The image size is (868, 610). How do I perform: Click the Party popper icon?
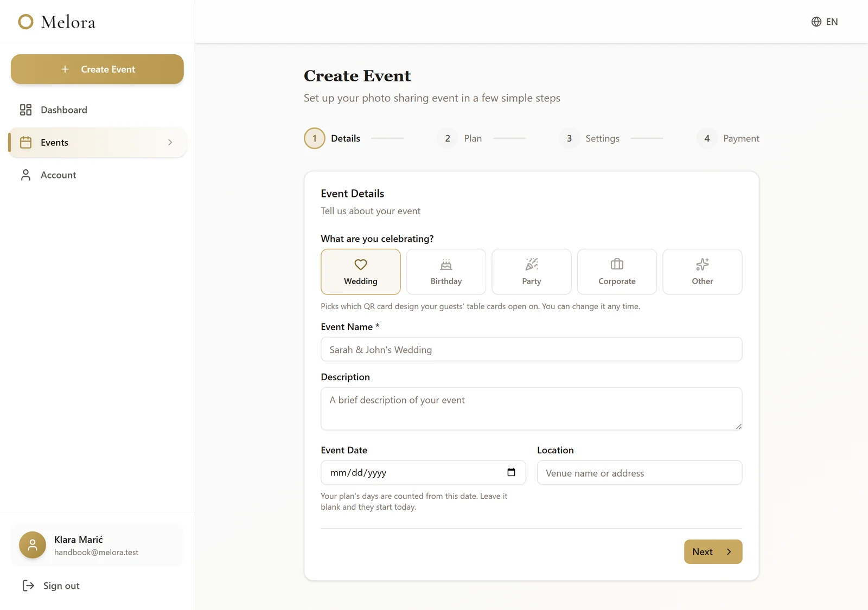click(532, 265)
